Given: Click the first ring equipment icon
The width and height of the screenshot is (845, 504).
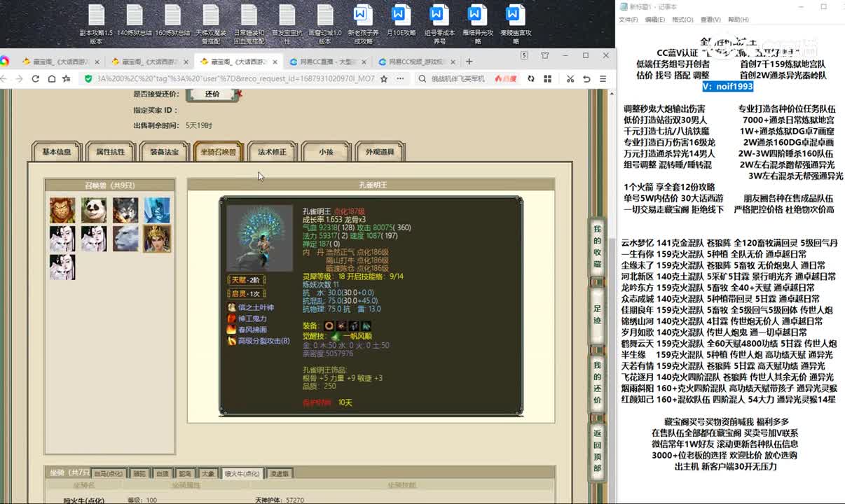Looking at the screenshot, I should (329, 325).
